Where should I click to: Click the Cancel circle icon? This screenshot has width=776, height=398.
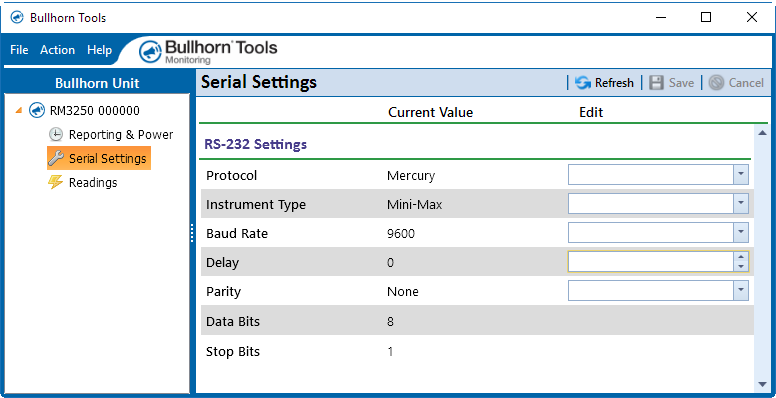716,83
